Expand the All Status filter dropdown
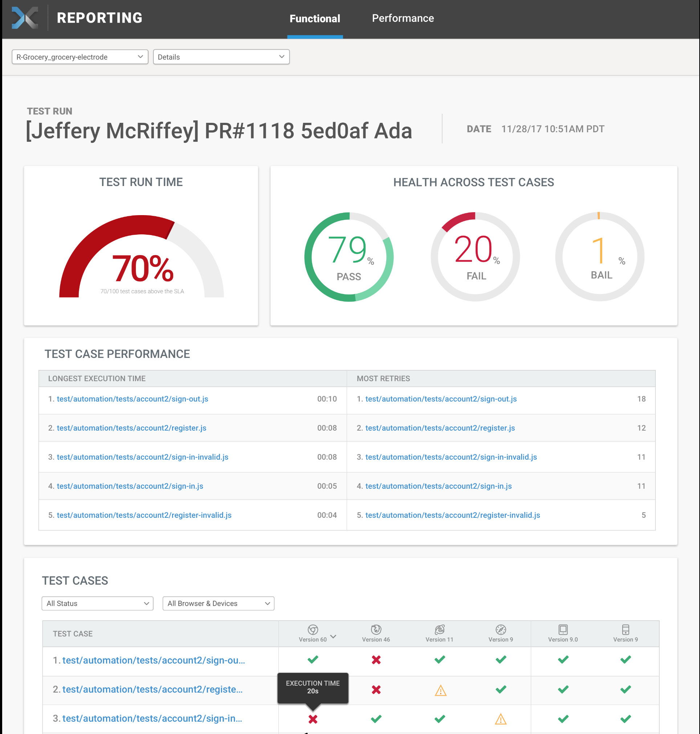This screenshot has height=734, width=700. click(x=97, y=603)
